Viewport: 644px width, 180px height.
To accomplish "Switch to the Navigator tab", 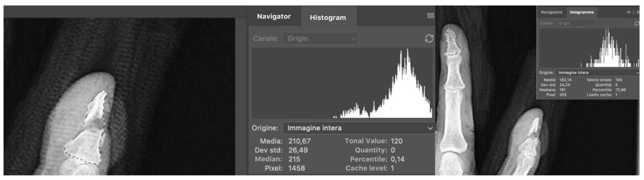I will [274, 17].
